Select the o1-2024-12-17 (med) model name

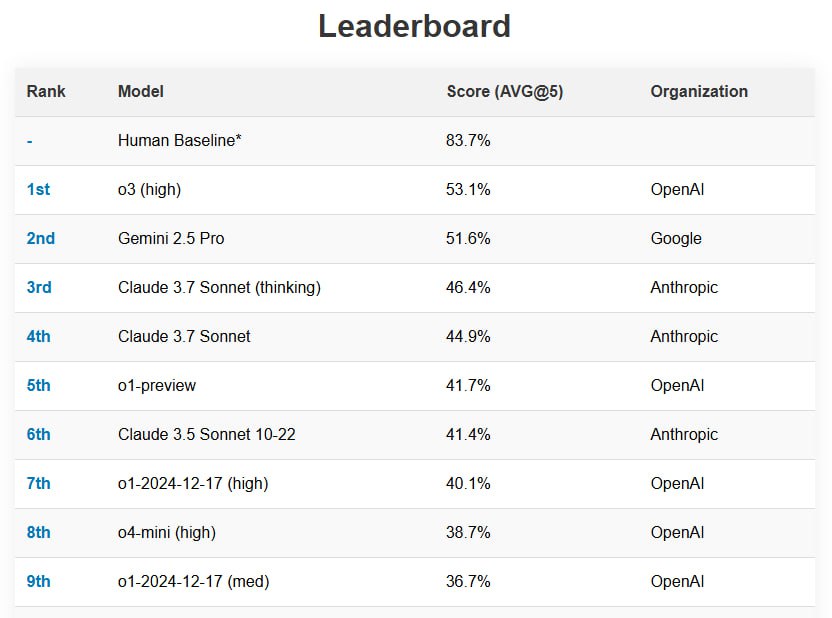(x=193, y=581)
